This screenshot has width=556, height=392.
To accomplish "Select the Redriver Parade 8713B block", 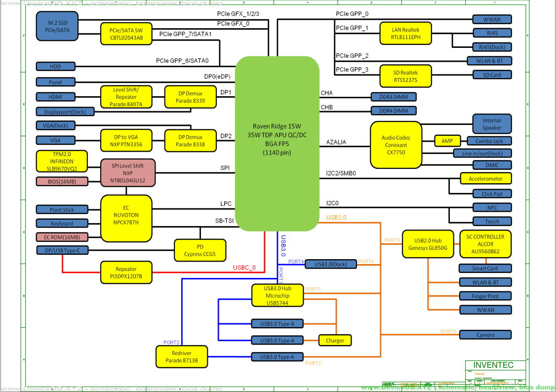I will pyautogui.click(x=182, y=357).
